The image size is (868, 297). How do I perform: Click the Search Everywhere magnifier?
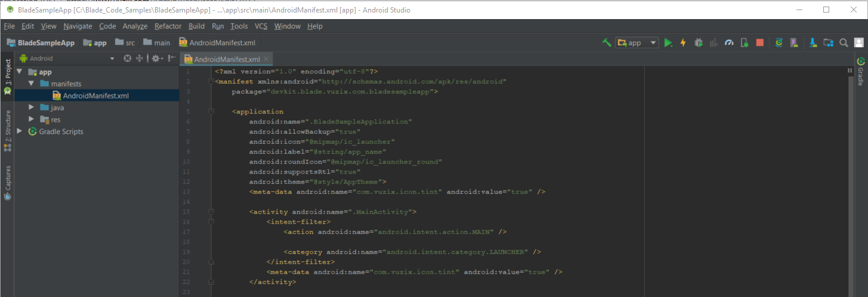coord(844,42)
